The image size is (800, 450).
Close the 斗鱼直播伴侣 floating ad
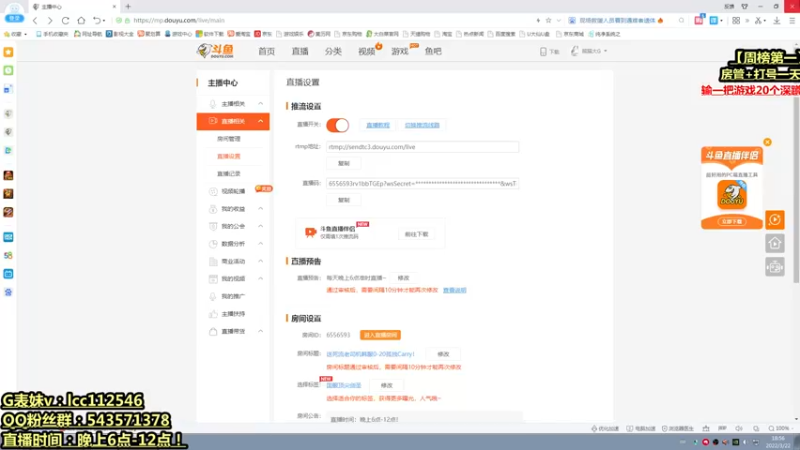pos(767,142)
